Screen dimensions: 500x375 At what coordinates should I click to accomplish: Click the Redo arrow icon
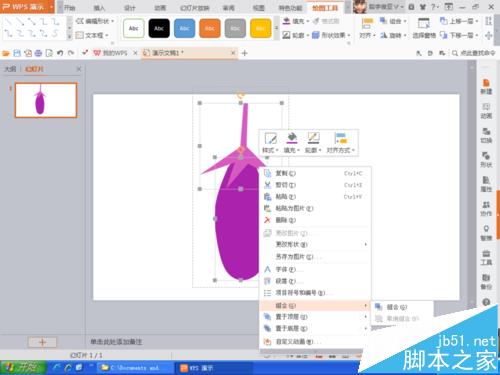pyautogui.click(x=71, y=53)
